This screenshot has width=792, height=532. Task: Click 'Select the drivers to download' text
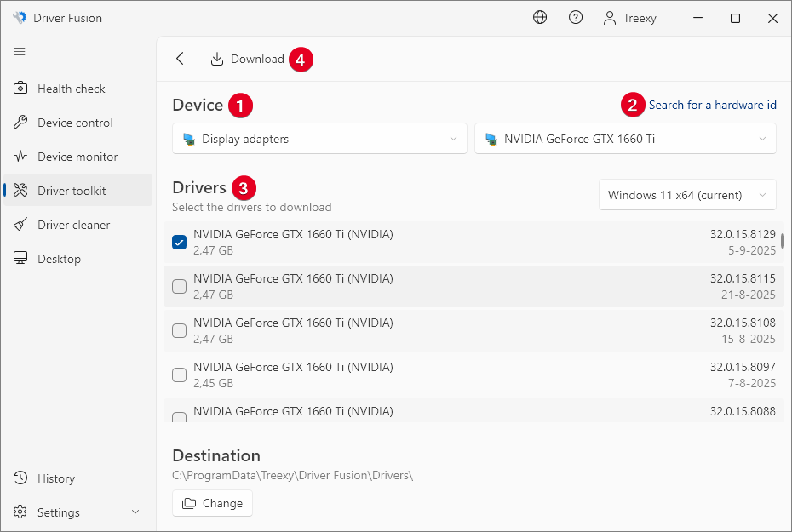tap(251, 207)
